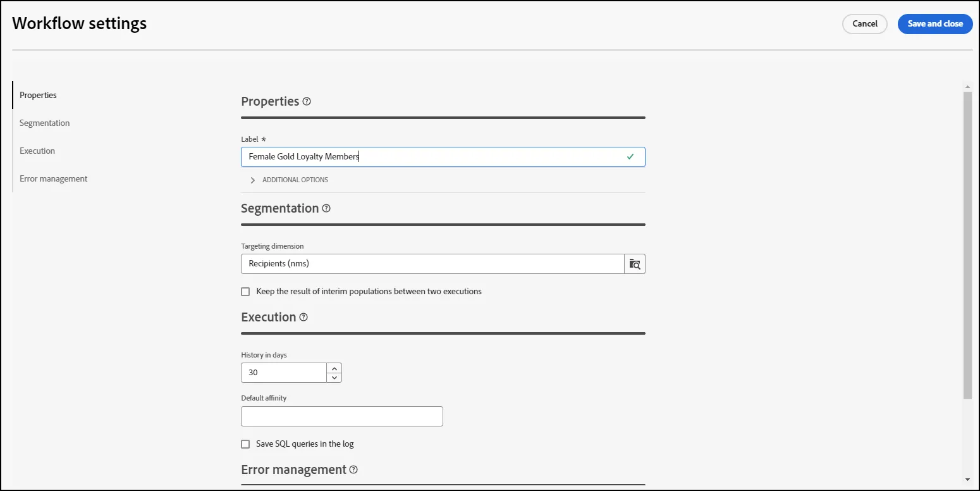Decrease History in days with down arrow

[x=334, y=378]
